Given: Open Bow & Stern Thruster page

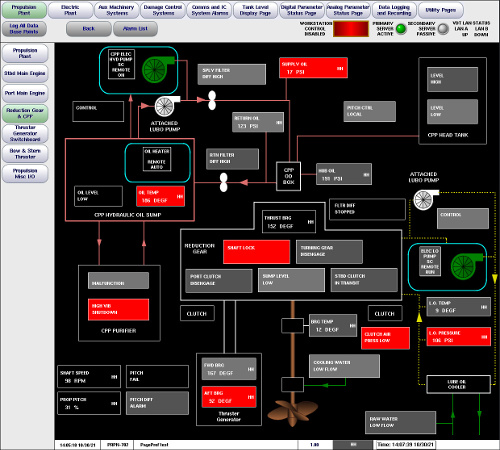Looking at the screenshot, I should tap(25, 153).
